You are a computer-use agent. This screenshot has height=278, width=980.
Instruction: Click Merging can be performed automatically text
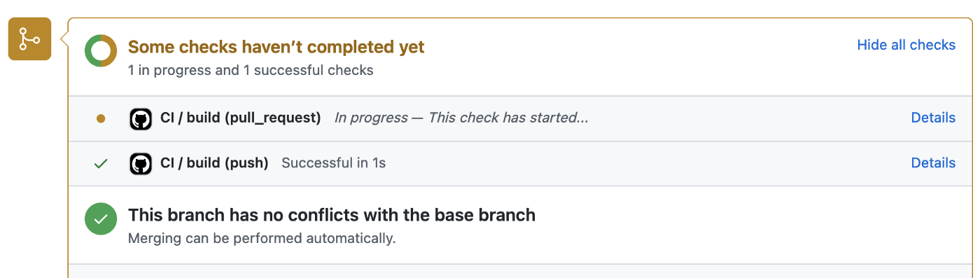tap(262, 238)
